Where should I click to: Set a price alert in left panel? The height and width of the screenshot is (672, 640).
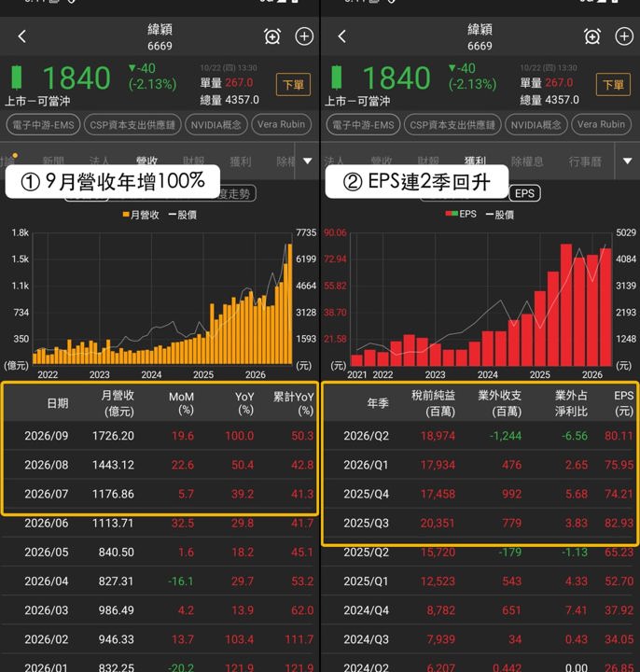[272, 36]
